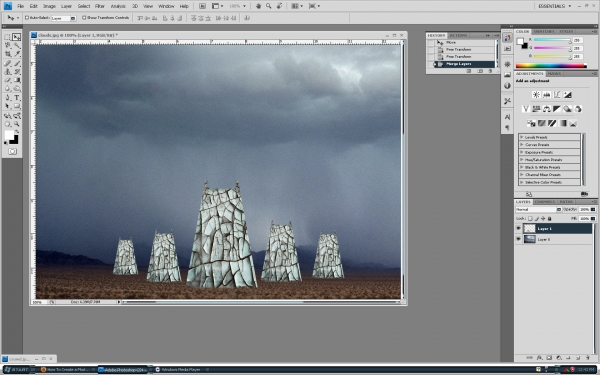Click the delete layer trash icon
The width and height of the screenshot is (600, 375).
pos(588,358)
